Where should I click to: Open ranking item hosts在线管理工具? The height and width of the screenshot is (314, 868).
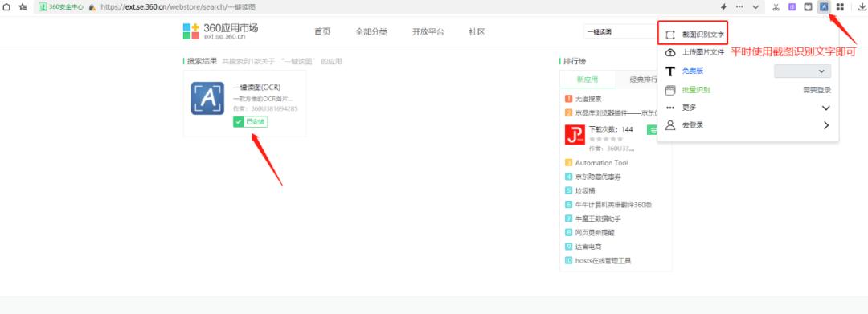pyautogui.click(x=603, y=260)
